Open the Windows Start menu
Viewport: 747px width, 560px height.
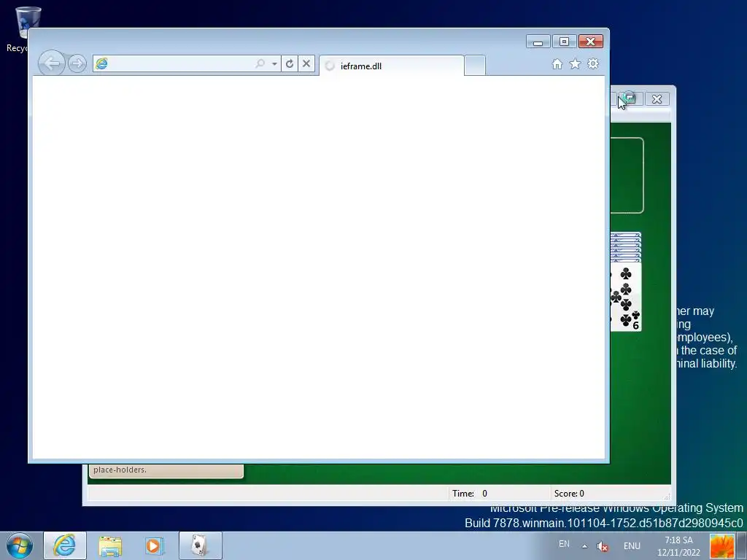tap(20, 545)
